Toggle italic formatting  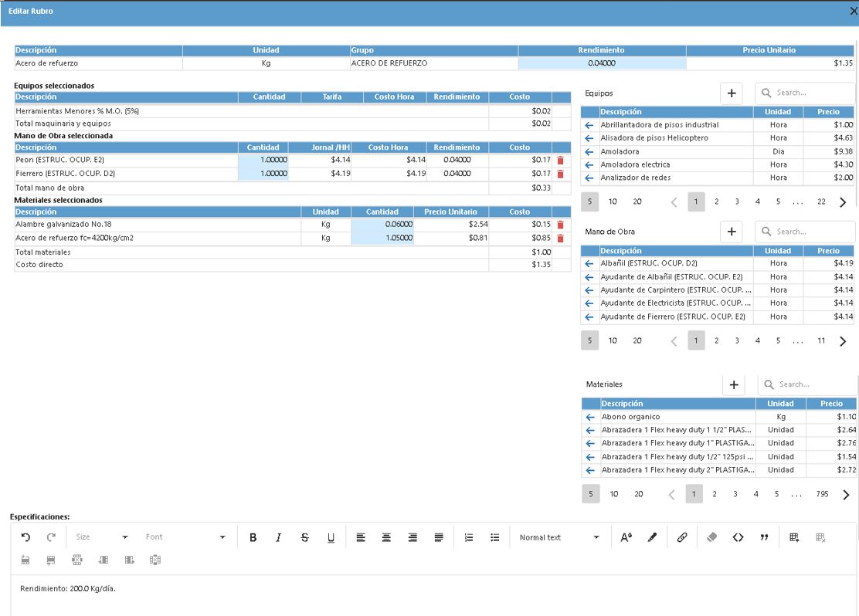pyautogui.click(x=278, y=537)
